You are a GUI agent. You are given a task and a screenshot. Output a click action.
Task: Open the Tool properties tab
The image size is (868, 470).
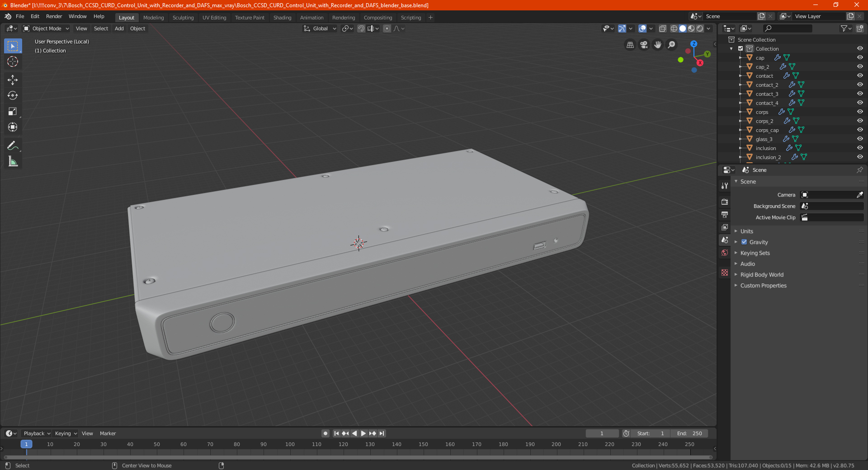[725, 186]
